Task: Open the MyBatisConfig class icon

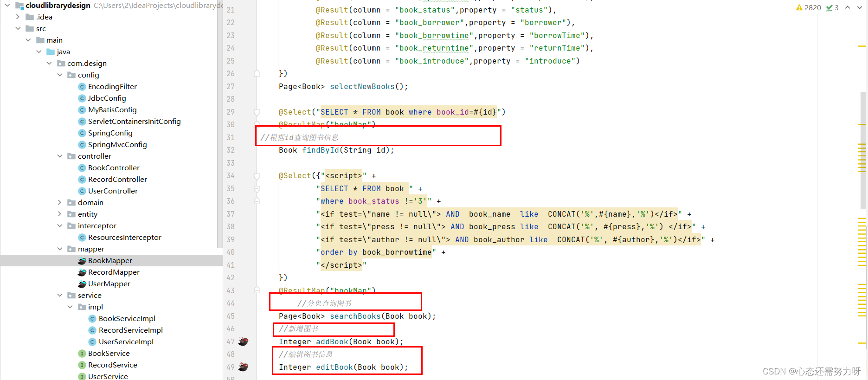Action: [x=82, y=109]
